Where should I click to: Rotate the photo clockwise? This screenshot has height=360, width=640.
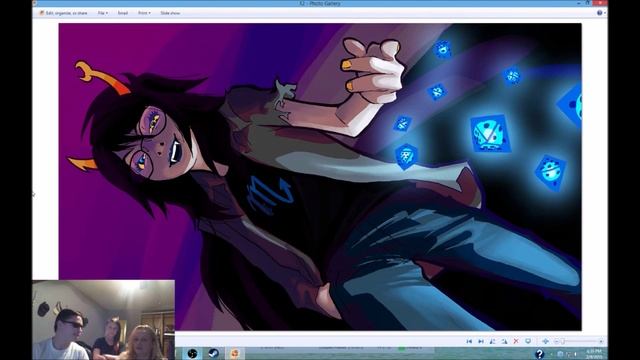504,341
